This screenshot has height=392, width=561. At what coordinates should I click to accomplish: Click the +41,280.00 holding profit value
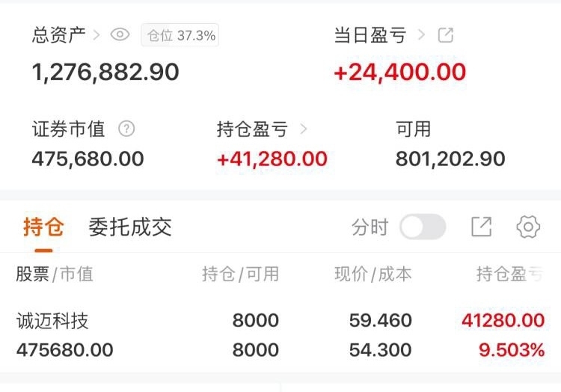click(272, 159)
